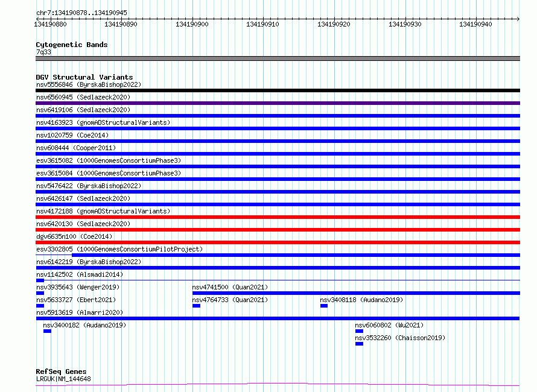Click the small nsv3935643 Wenger2019 block
The image size is (537, 392).
pyautogui.click(x=40, y=293)
